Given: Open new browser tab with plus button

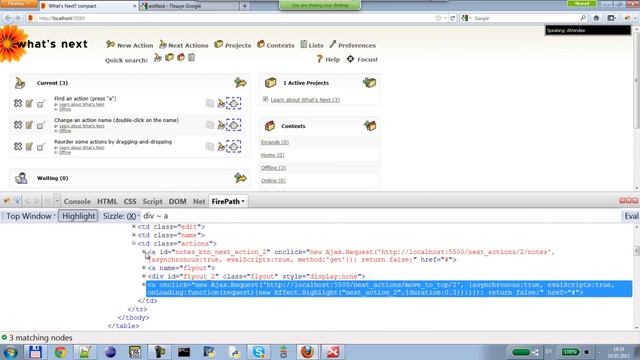Looking at the screenshot, I should pyautogui.click(x=244, y=6).
